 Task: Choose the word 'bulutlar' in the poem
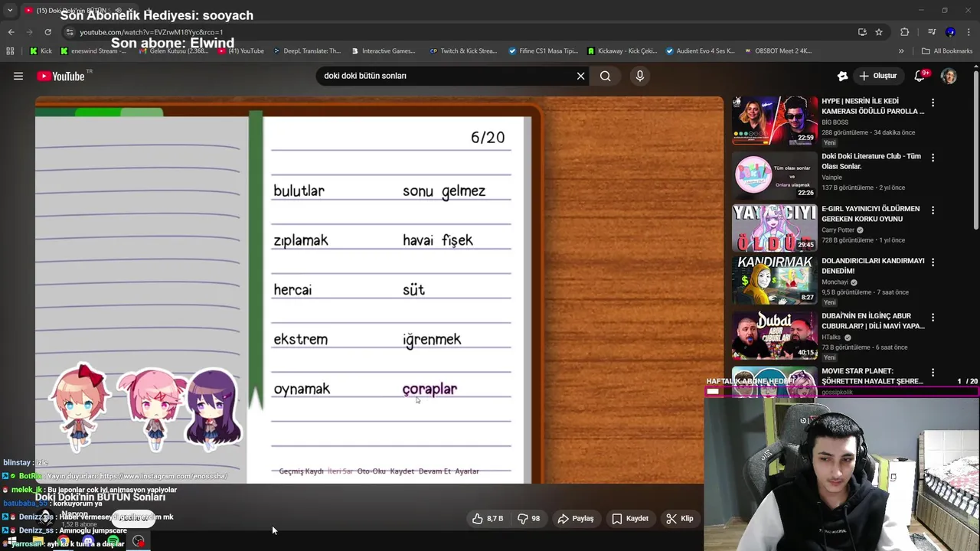coord(299,191)
